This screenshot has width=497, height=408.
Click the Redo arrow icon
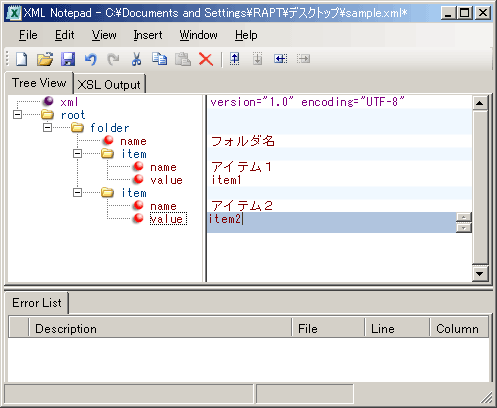[113, 59]
